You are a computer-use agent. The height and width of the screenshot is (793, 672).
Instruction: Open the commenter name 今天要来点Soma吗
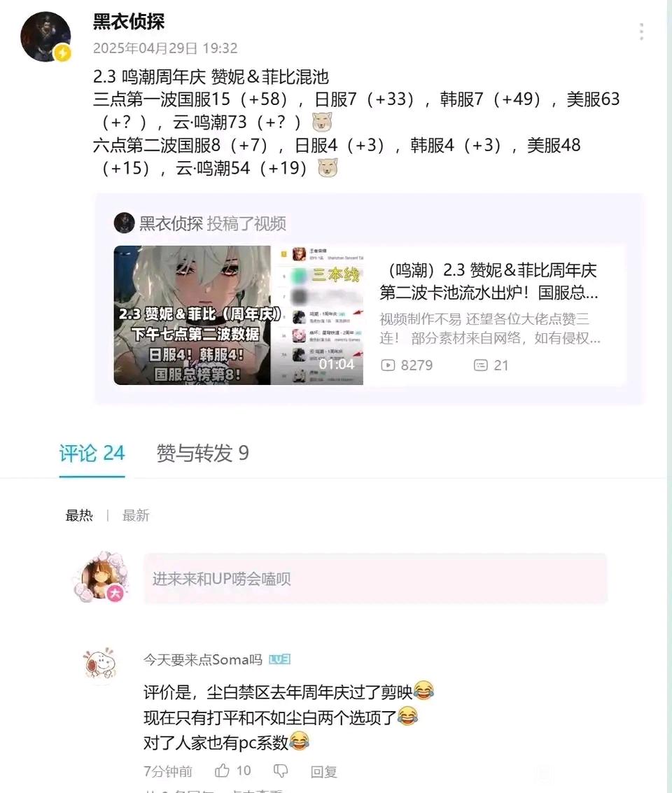pos(203,659)
